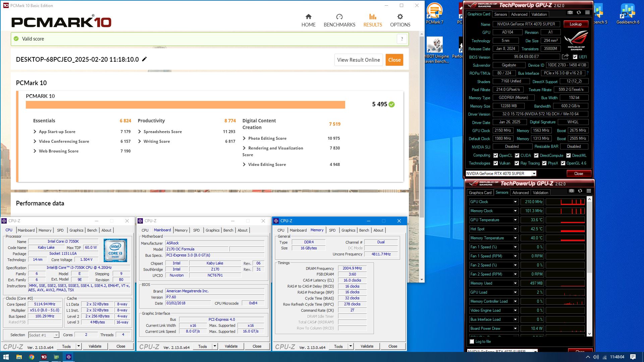Viewport: 644px width, 362px height.
Task: Enable the Log to file checkbox
Action: pos(472,342)
